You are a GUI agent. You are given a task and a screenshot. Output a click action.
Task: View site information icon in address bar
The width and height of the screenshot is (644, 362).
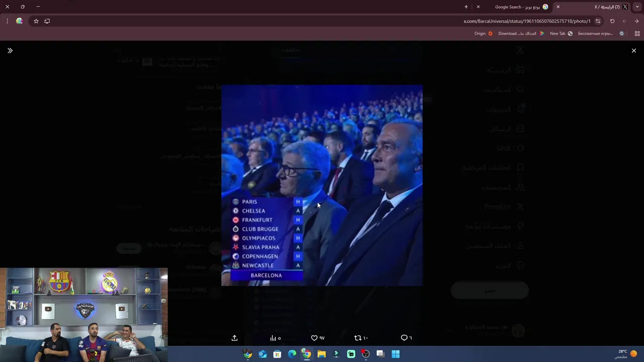pyautogui.click(x=598, y=21)
